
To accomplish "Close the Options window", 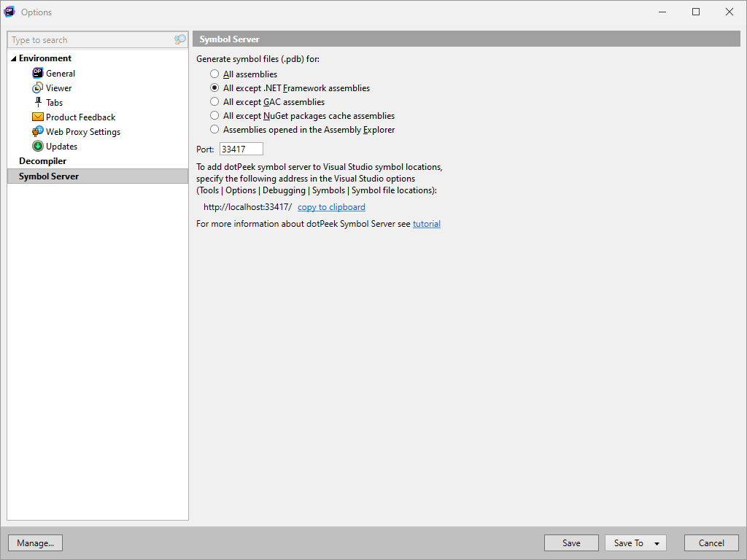I will point(729,12).
